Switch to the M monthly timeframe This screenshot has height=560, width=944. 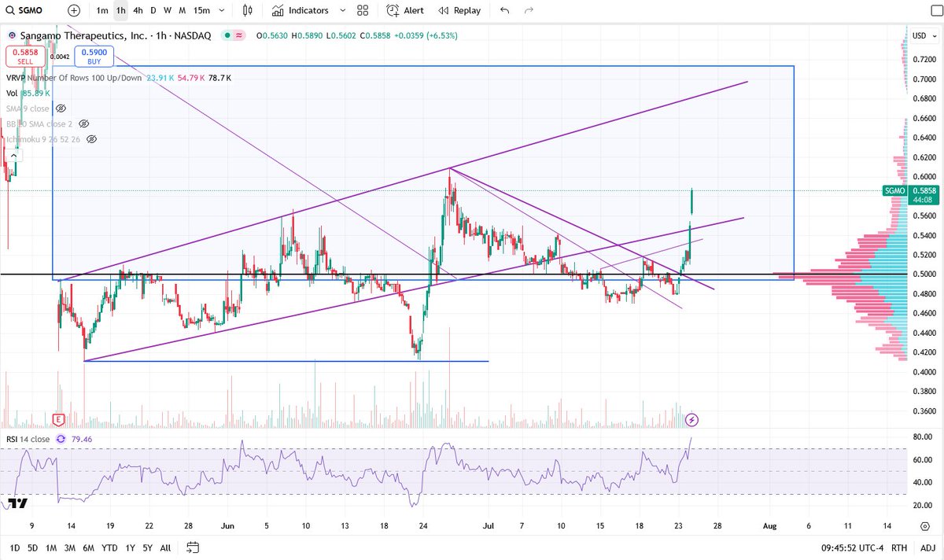coord(183,10)
